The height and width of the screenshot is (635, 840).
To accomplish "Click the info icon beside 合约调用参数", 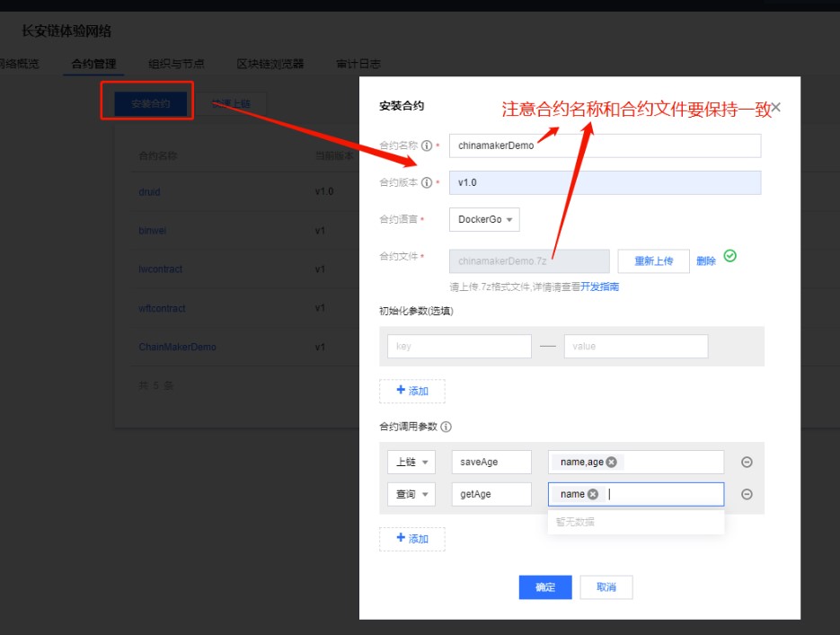I will (x=446, y=427).
